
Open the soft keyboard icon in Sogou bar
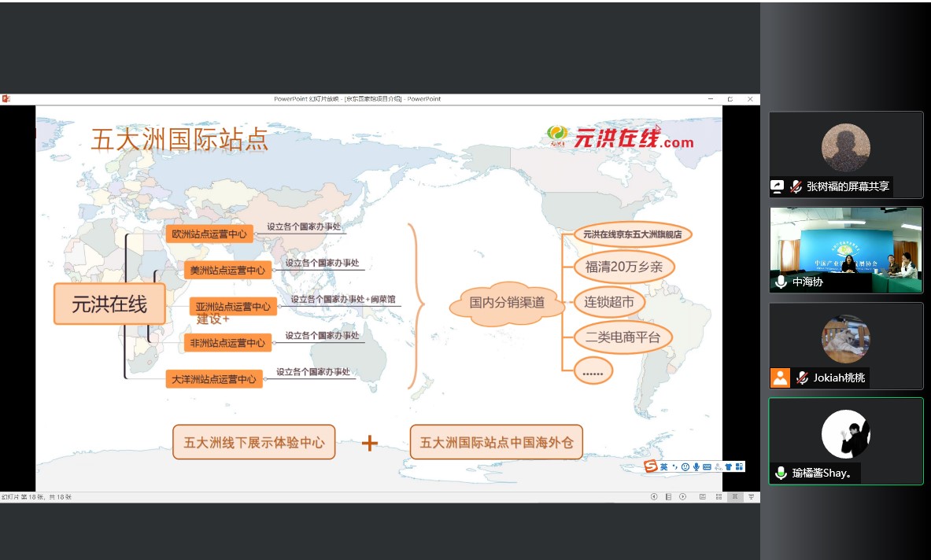[707, 467]
